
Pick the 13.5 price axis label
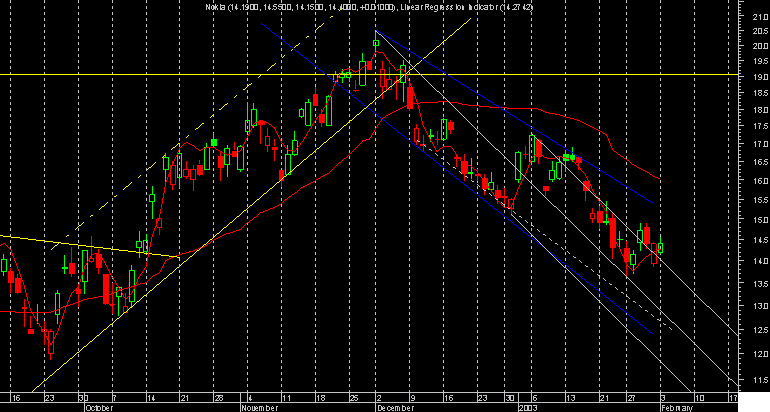[x=760, y=283]
